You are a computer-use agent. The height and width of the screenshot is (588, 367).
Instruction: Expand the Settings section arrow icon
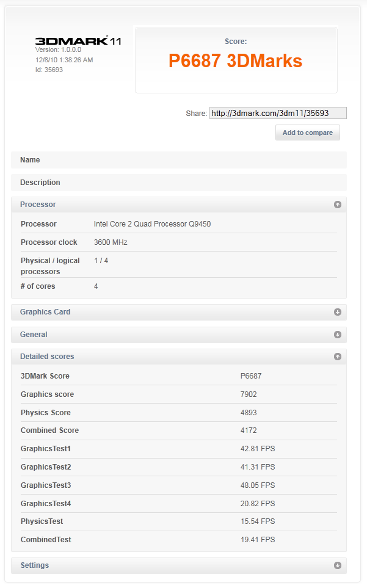coord(338,565)
